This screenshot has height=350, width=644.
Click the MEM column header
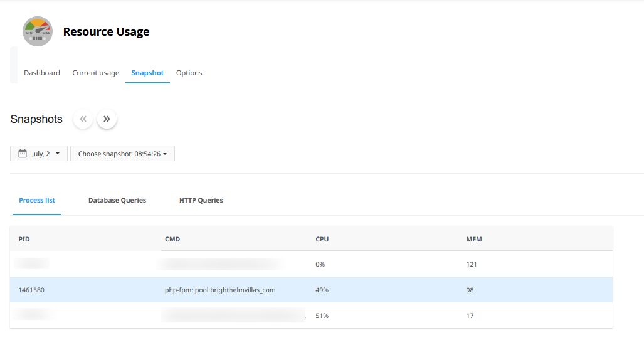pos(474,239)
